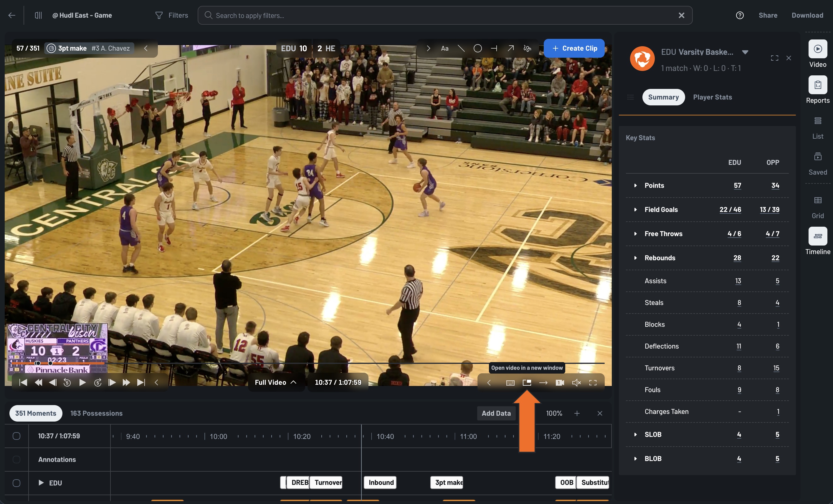This screenshot has width=833, height=504.
Task: Select the arrow drawing tool
Action: [x=510, y=48]
